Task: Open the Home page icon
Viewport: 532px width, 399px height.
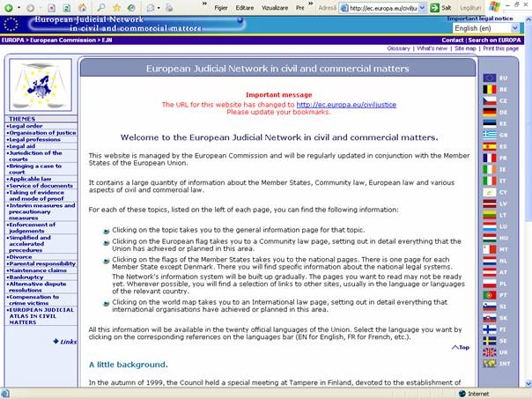Action: [x=82, y=8]
